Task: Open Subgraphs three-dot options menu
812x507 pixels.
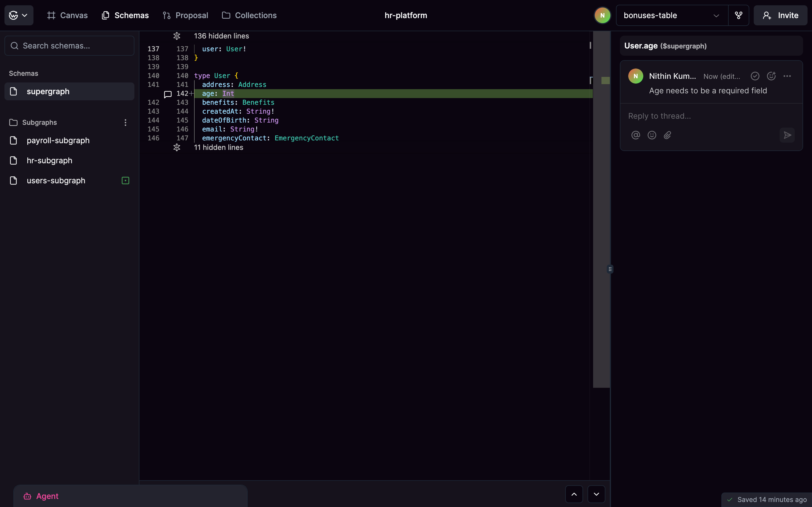Action: pyautogui.click(x=125, y=122)
